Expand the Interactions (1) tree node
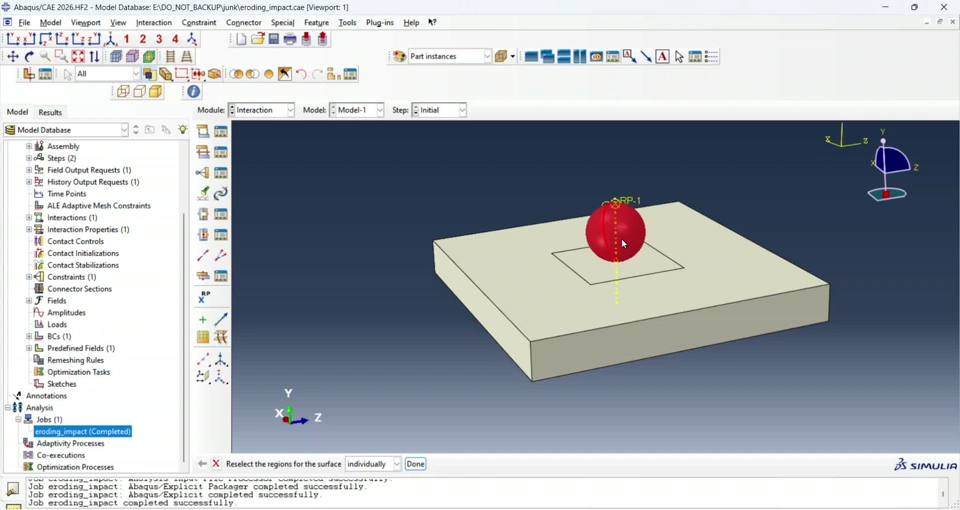The height and width of the screenshot is (510, 960). [x=29, y=217]
